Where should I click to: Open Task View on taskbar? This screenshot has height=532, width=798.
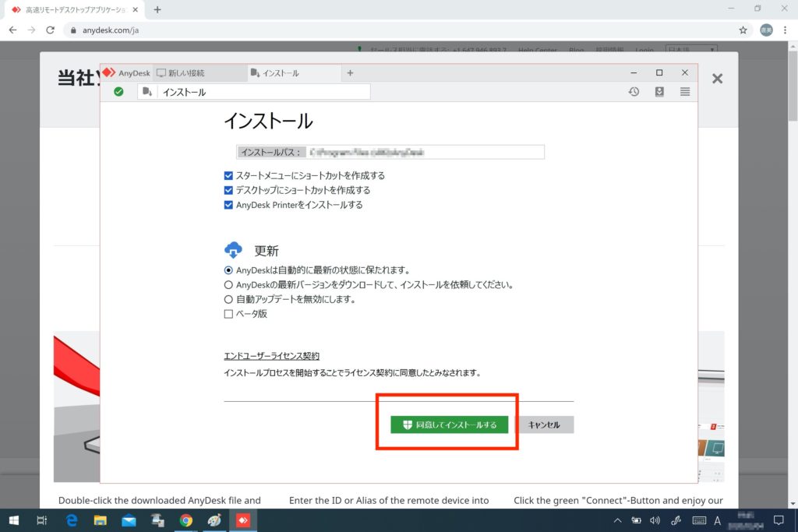pyautogui.click(x=42, y=520)
